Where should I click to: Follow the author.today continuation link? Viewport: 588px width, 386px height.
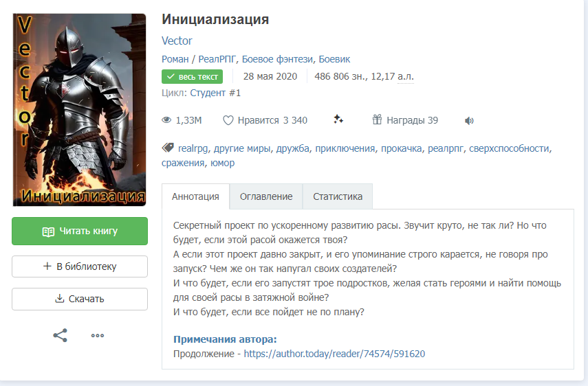click(334, 354)
